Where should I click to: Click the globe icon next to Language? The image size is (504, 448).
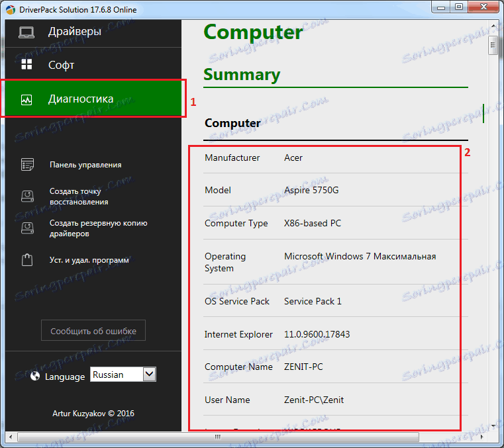click(35, 376)
